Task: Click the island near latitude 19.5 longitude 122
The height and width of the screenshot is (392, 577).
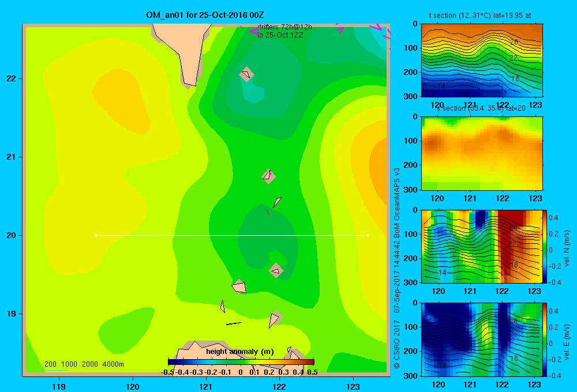Action: click(276, 270)
